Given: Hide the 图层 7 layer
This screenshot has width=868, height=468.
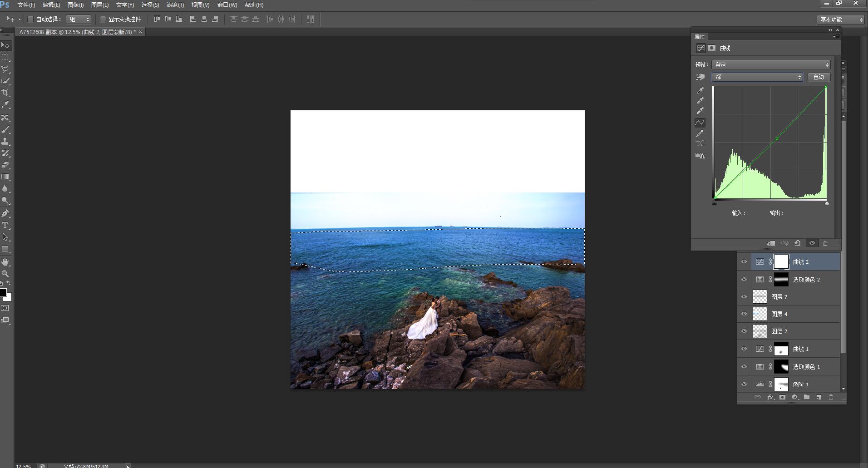Looking at the screenshot, I should (744, 297).
